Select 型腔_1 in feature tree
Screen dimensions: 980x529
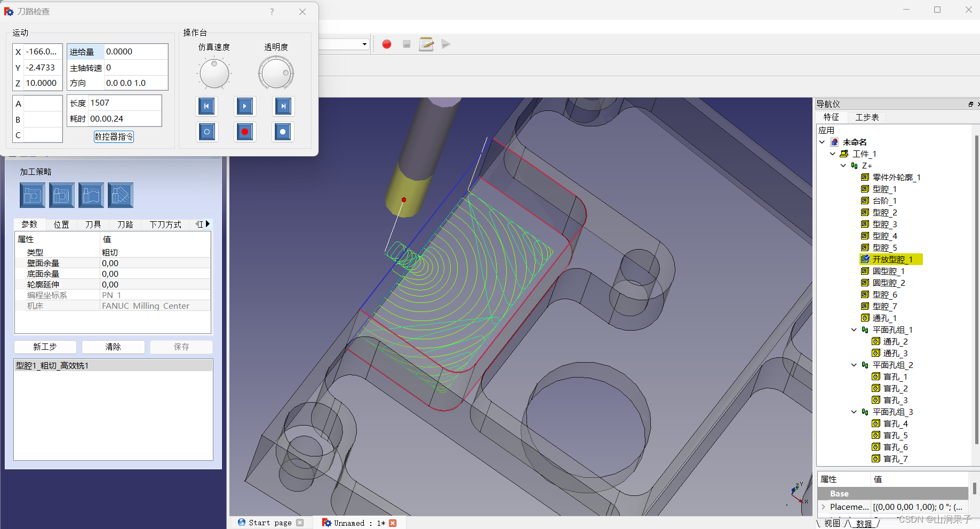(885, 189)
